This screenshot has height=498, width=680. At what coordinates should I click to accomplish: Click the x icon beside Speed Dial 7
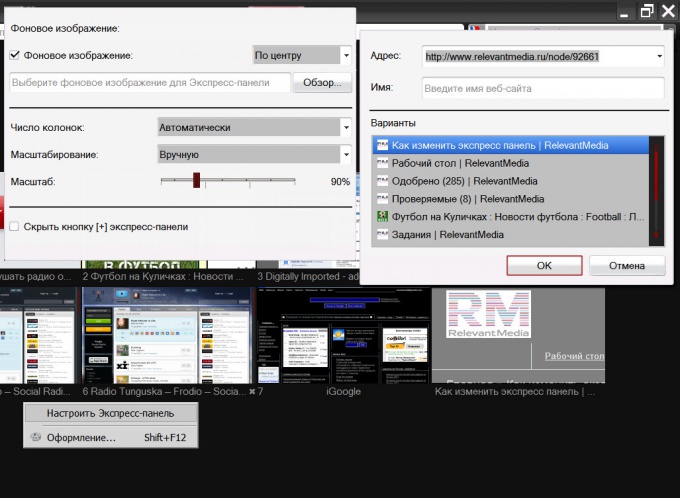(252, 391)
